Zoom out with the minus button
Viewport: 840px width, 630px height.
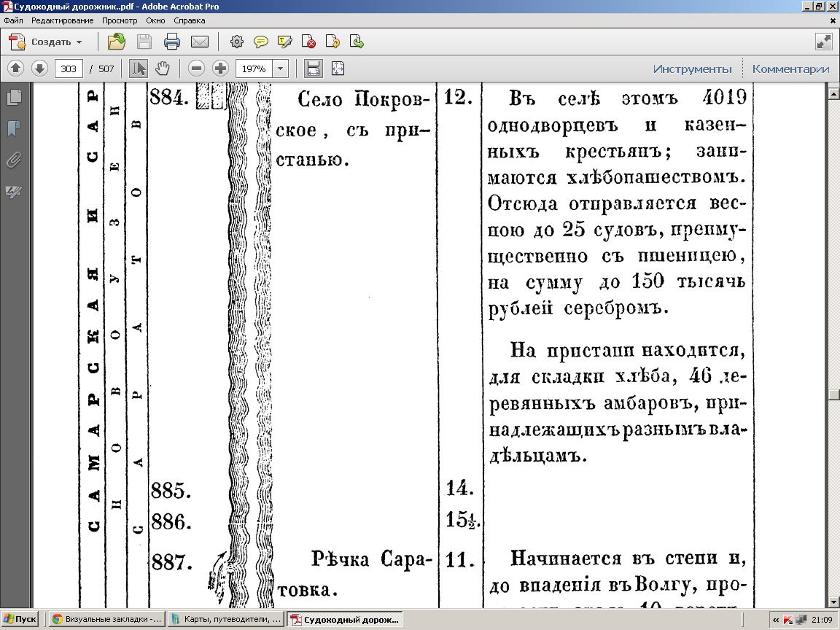[197, 68]
